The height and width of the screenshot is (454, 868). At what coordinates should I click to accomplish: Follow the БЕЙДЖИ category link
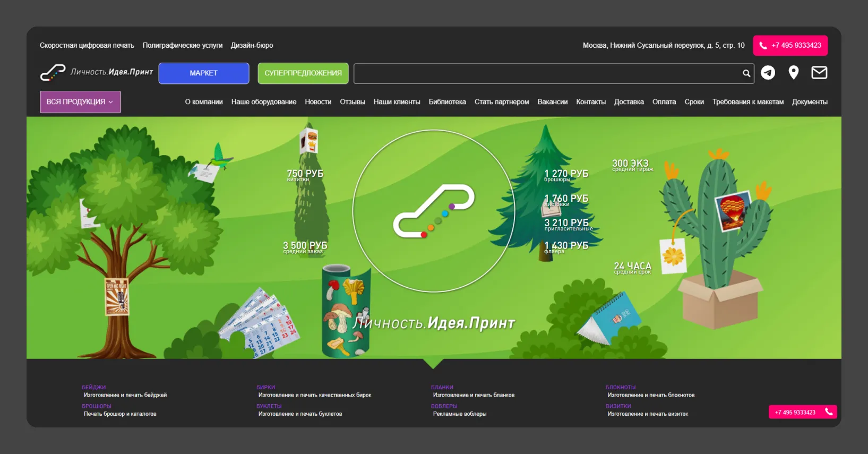click(x=94, y=387)
